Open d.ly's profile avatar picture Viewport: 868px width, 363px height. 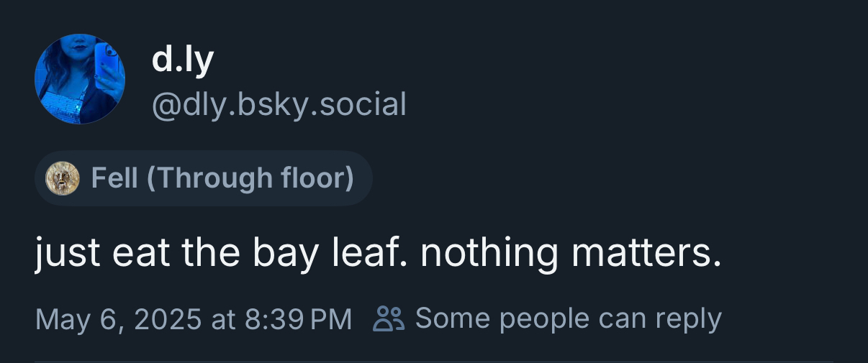pyautogui.click(x=80, y=79)
